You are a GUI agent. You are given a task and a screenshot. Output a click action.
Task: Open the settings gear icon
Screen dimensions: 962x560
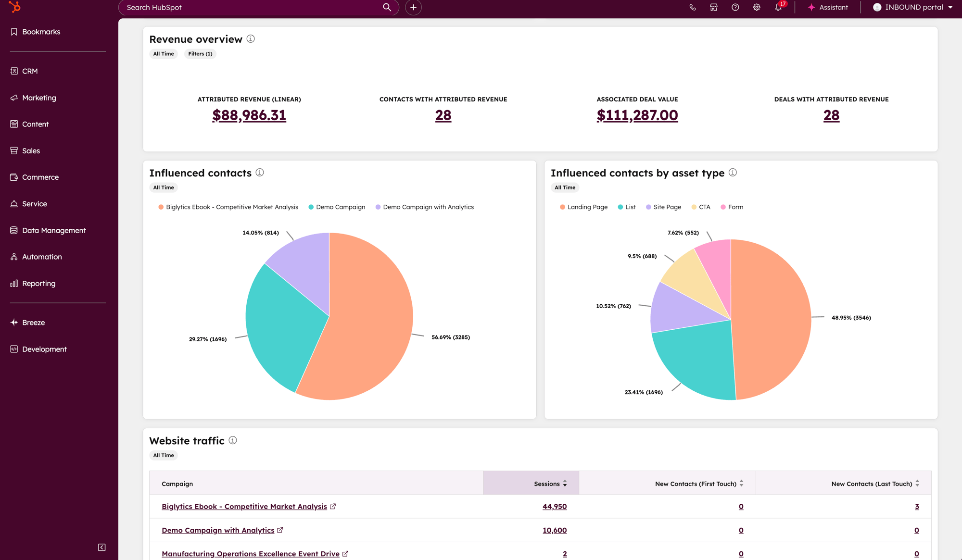click(756, 7)
